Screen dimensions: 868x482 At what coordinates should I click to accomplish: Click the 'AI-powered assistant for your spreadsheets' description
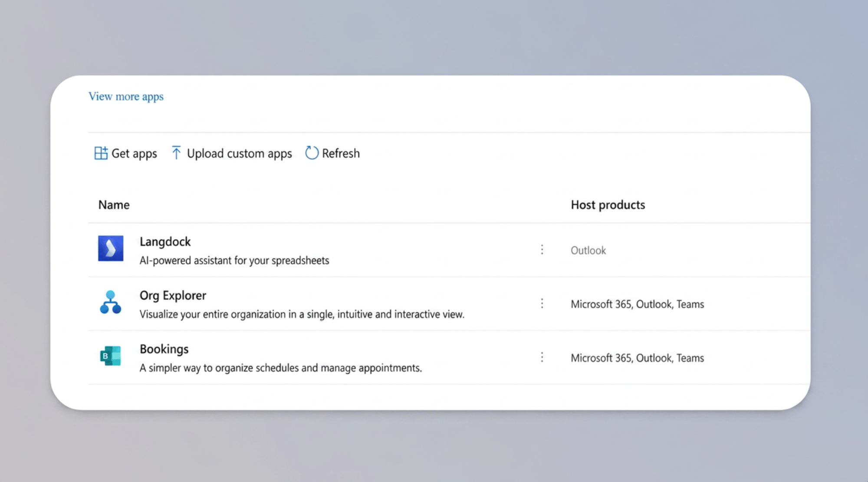(234, 261)
